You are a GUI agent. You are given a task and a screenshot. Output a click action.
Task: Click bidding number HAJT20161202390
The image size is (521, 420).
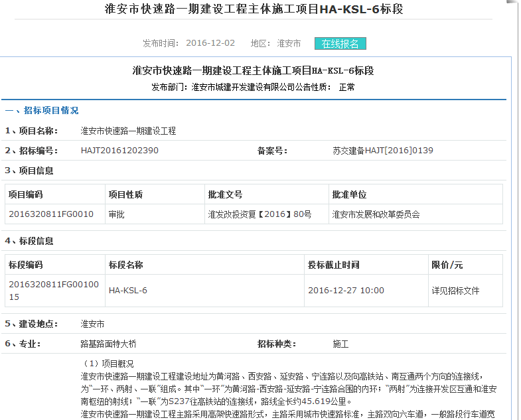coord(119,151)
